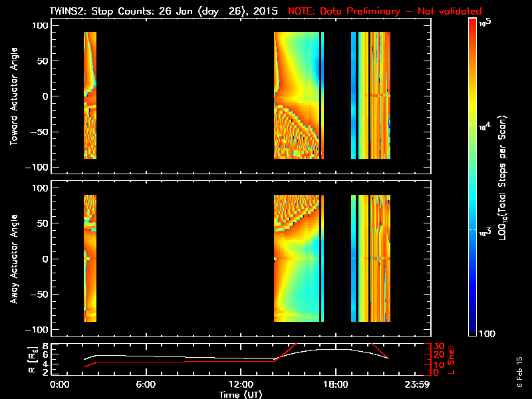Click the red L Shell axis label
This screenshot has width=532, height=399.
tap(452, 359)
